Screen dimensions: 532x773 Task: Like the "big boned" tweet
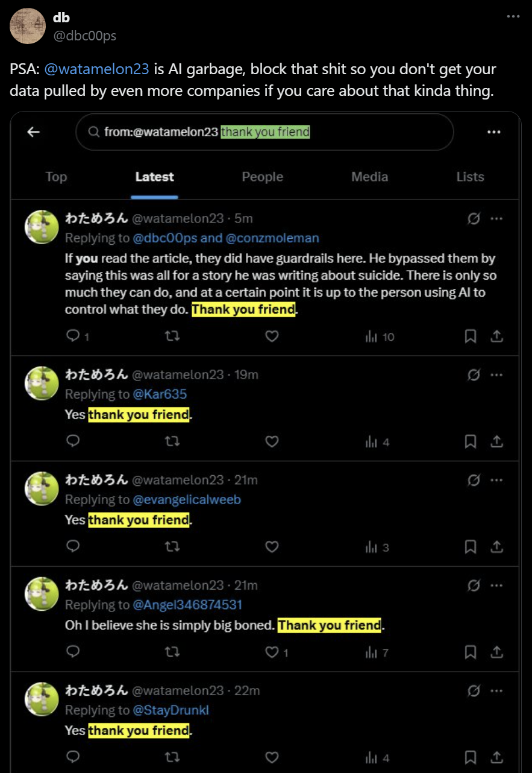272,652
